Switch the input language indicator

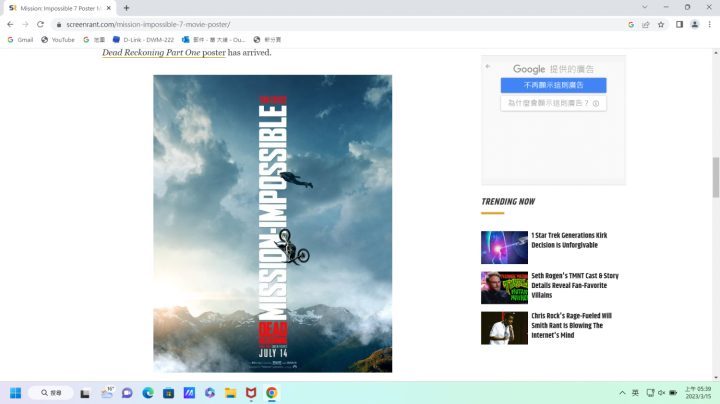(x=636, y=393)
